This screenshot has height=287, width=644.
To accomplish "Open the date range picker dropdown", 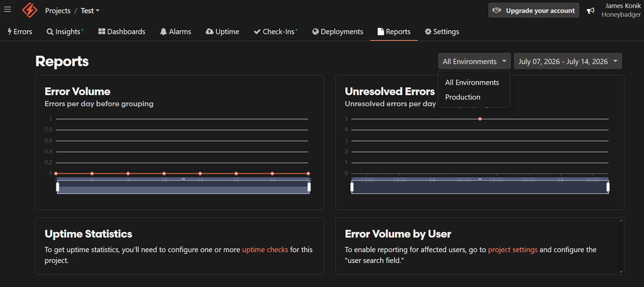I will [568, 61].
